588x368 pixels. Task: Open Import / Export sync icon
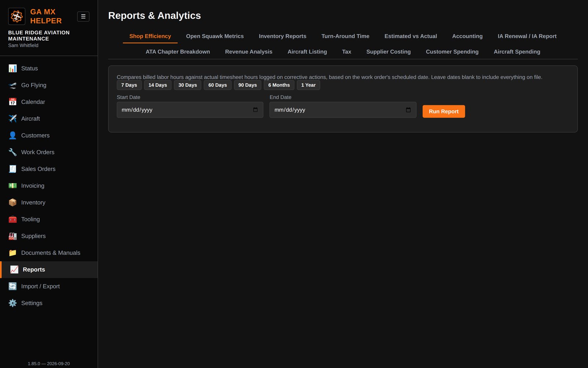12,286
